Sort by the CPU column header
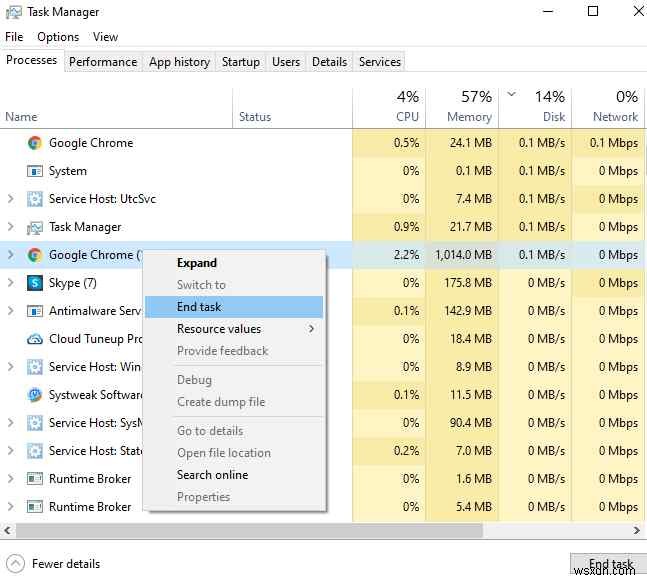This screenshot has height=581, width=647. (389, 108)
